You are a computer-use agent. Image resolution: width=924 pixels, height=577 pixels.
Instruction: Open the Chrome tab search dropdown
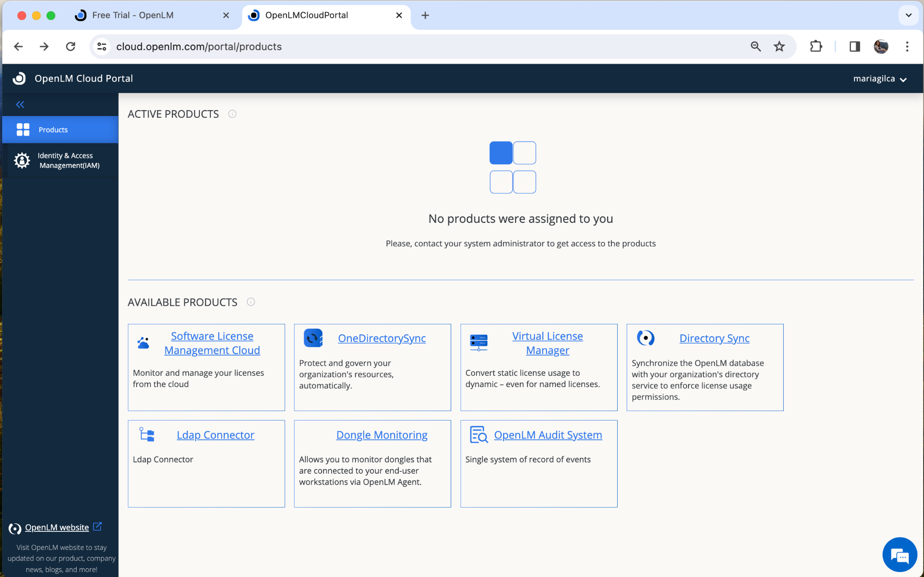909,15
